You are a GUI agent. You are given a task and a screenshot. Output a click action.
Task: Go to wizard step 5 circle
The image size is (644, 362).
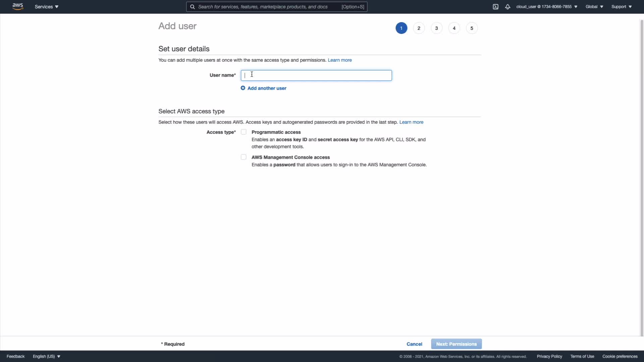pos(472,28)
